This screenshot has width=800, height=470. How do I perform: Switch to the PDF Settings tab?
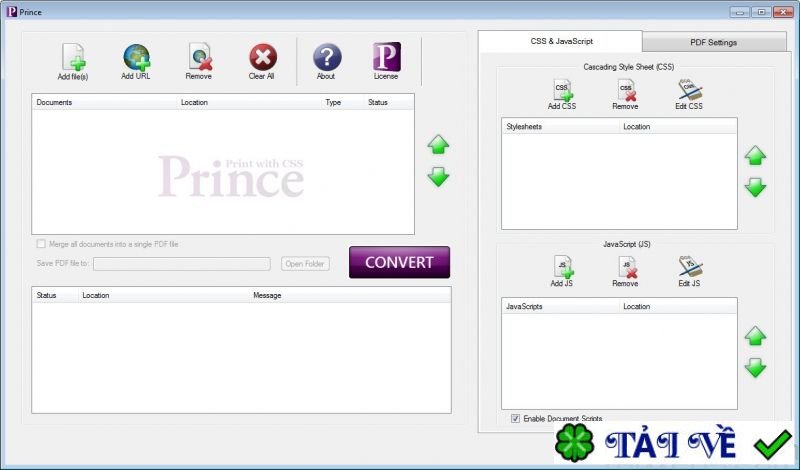click(x=714, y=42)
